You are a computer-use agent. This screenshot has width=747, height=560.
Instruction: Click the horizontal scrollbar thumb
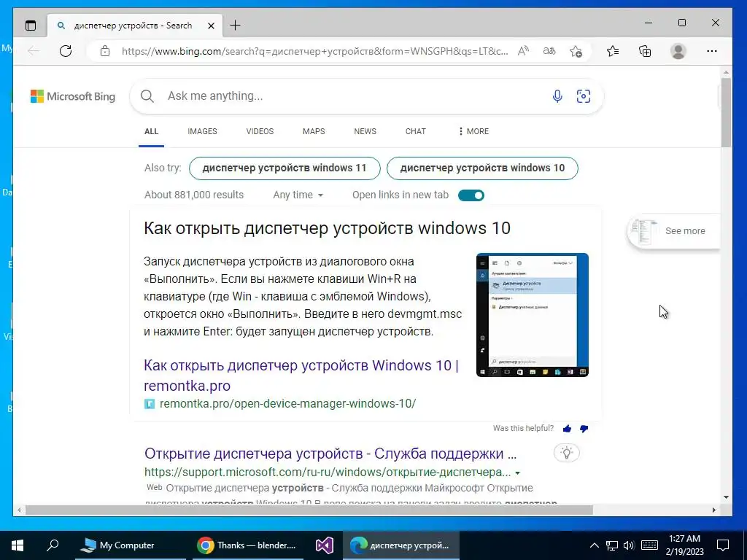[x=309, y=510]
